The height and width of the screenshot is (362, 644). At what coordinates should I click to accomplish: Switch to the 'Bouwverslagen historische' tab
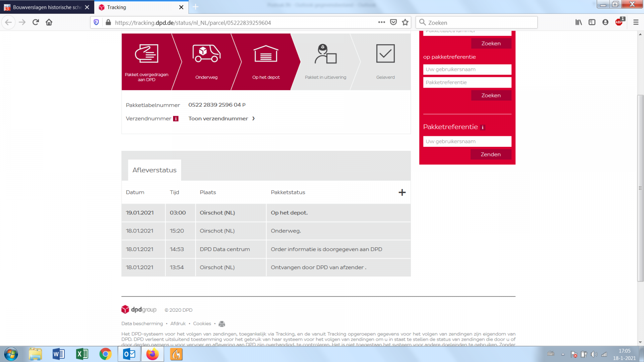coord(47,7)
